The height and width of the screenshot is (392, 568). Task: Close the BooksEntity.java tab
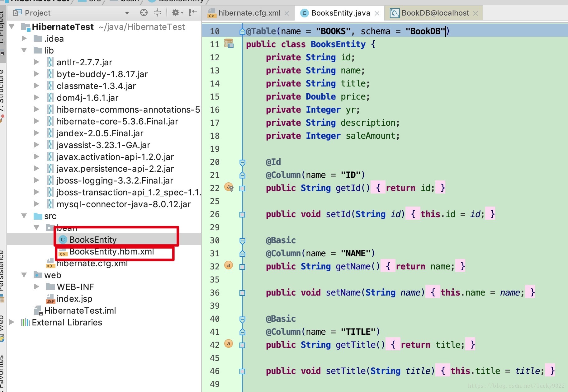tap(377, 13)
